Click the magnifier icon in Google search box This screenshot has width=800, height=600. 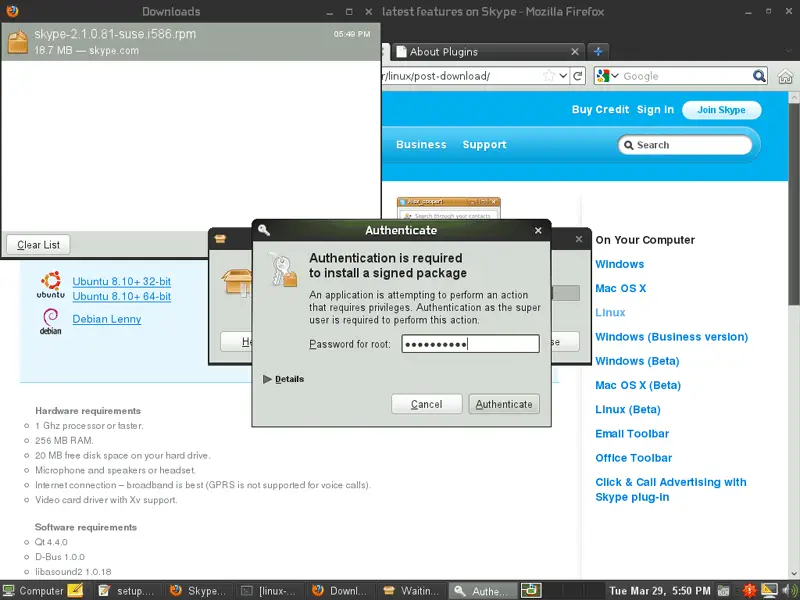(760, 76)
